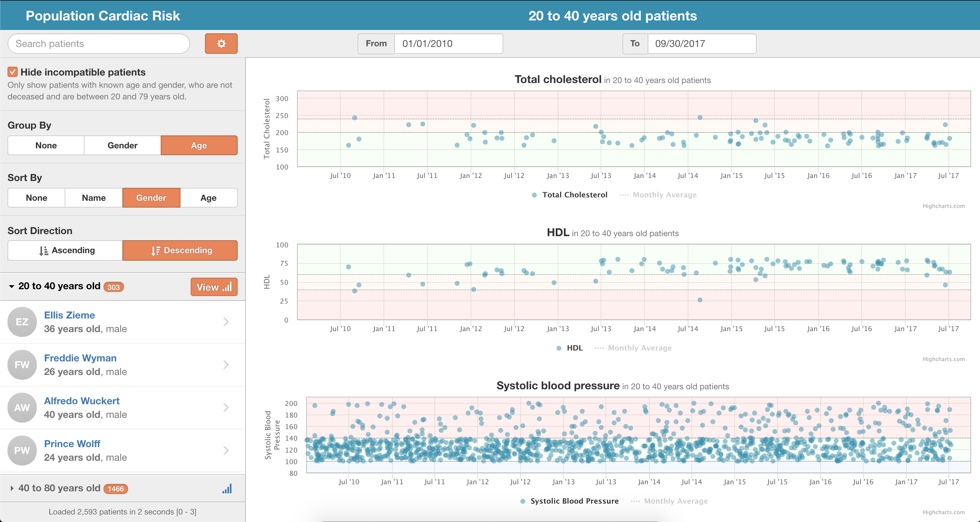Viewport: 980px width, 522px height.
Task: Open Prince Wolff details via chevron arrow
Action: (x=226, y=451)
